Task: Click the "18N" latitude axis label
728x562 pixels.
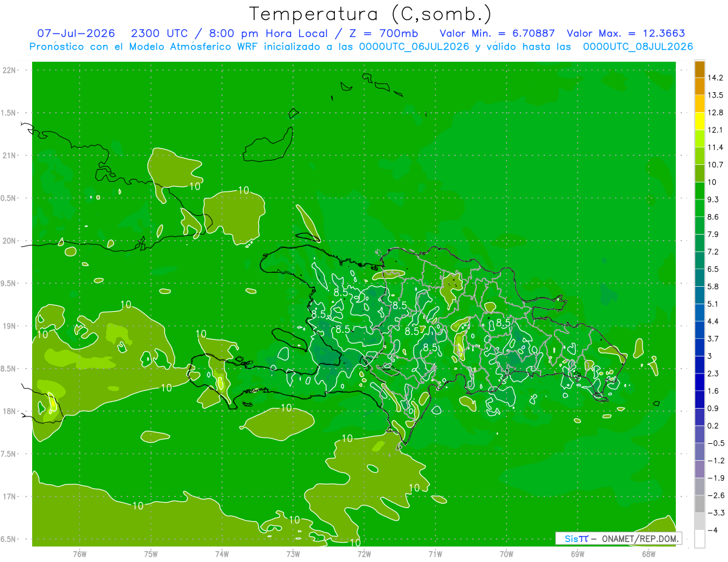Action: tap(9, 411)
